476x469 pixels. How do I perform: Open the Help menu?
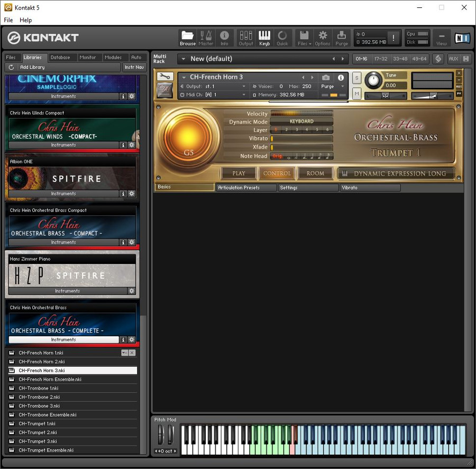tap(26, 20)
